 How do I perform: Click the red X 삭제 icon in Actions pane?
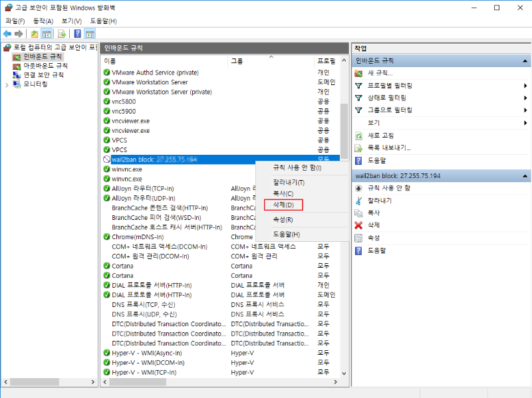pyautogui.click(x=358, y=225)
